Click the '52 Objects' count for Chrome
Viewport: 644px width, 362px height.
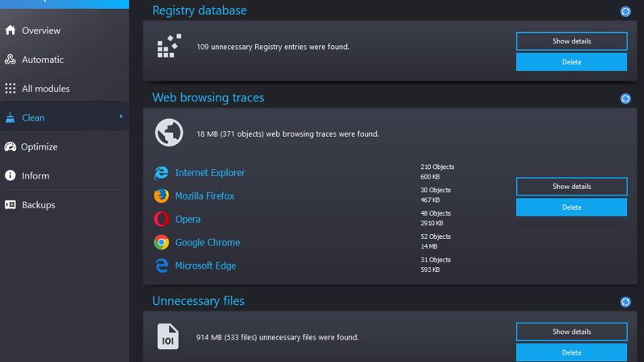(x=436, y=237)
